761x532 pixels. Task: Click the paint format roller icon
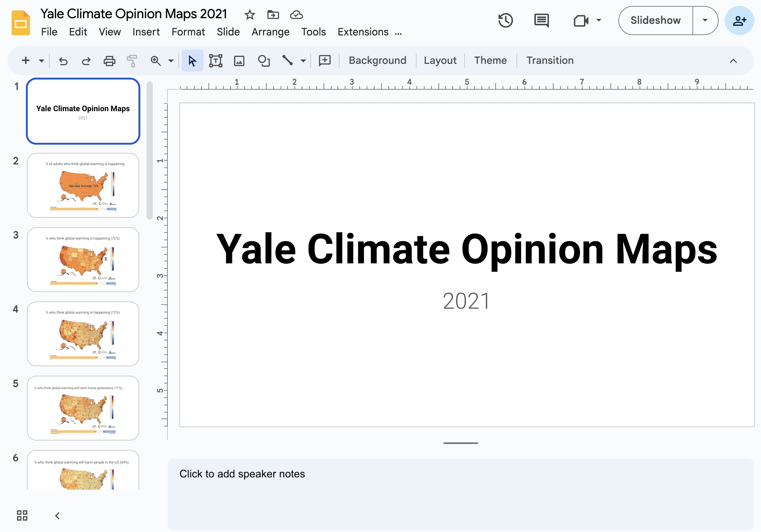[132, 61]
